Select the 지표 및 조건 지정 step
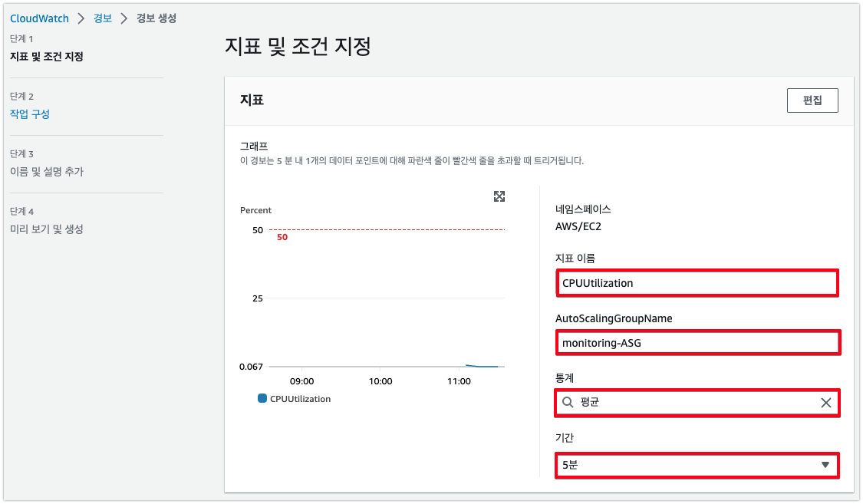 pyautogui.click(x=46, y=57)
